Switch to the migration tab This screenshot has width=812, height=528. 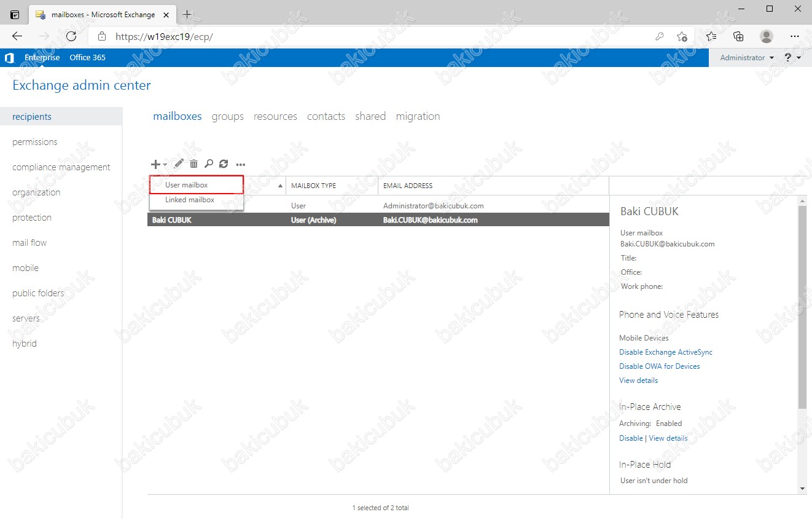tap(418, 116)
